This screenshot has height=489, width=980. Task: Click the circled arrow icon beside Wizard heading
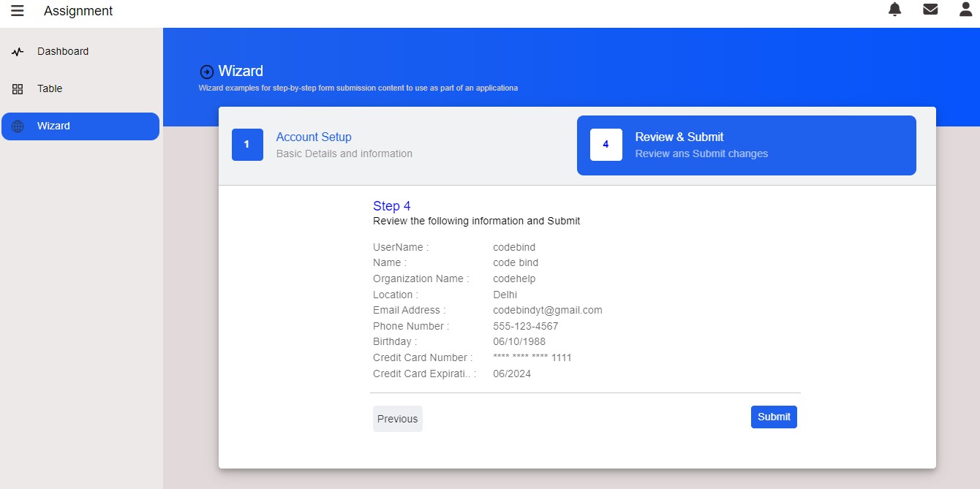pyautogui.click(x=207, y=72)
